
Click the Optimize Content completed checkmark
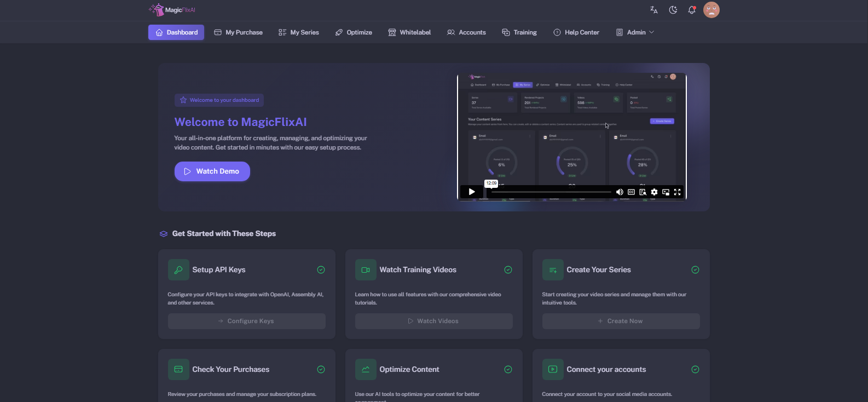[x=508, y=370]
